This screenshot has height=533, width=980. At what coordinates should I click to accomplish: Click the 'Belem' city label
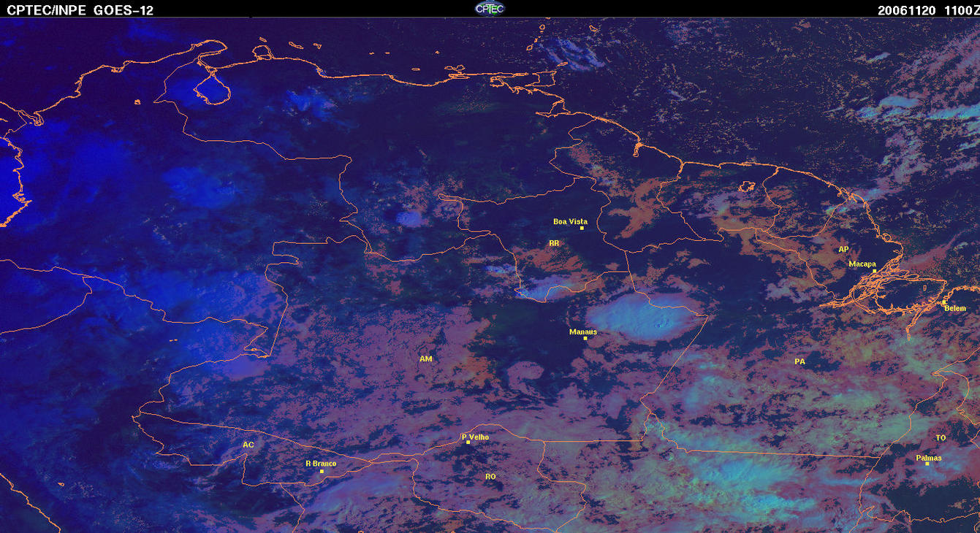tap(955, 308)
